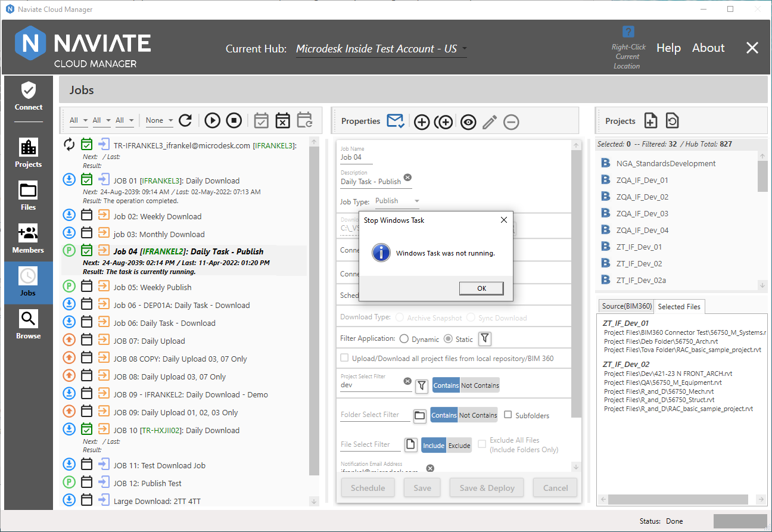Image resolution: width=772 pixels, height=532 pixels.
Task: Select the Static filter application radio
Action: point(448,339)
